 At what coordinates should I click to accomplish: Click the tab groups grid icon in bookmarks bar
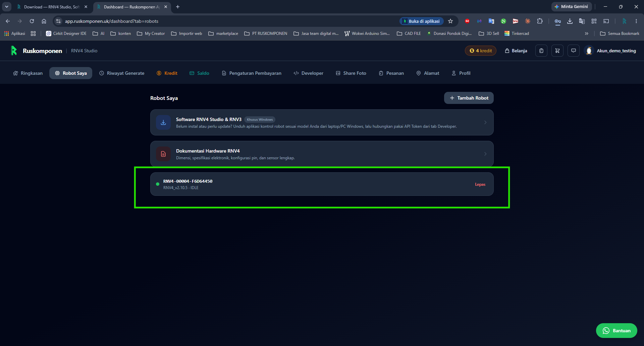coord(33,34)
